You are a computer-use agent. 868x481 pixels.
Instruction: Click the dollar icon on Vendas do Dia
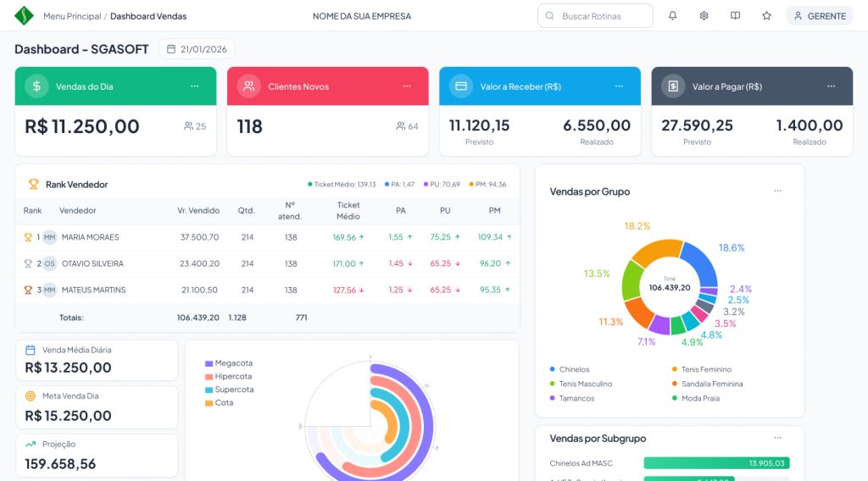36,86
